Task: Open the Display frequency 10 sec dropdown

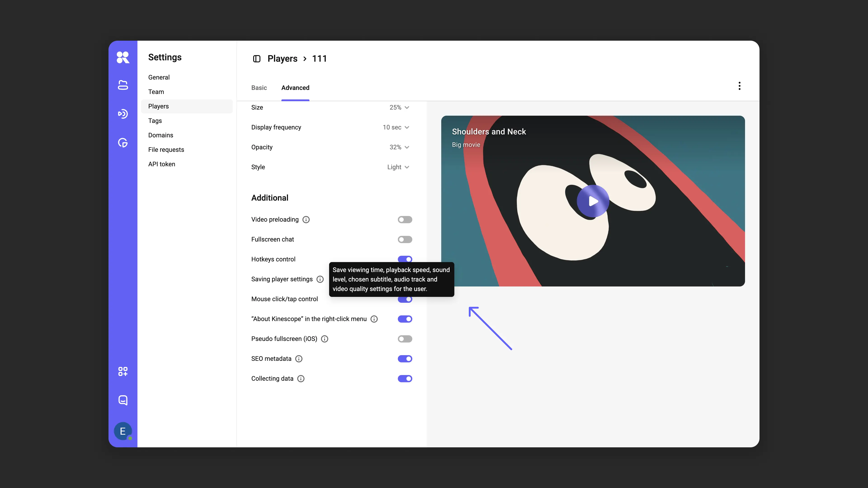Action: [396, 127]
